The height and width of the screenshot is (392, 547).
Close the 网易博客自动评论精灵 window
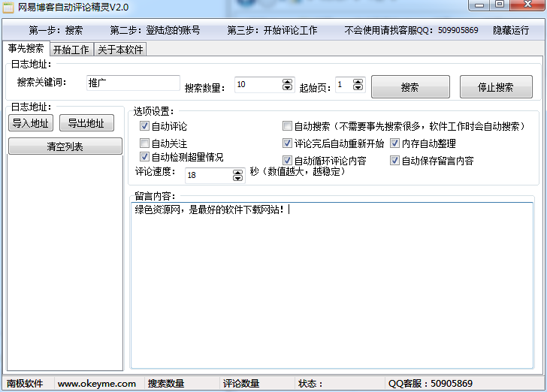pyautogui.click(x=527, y=5)
